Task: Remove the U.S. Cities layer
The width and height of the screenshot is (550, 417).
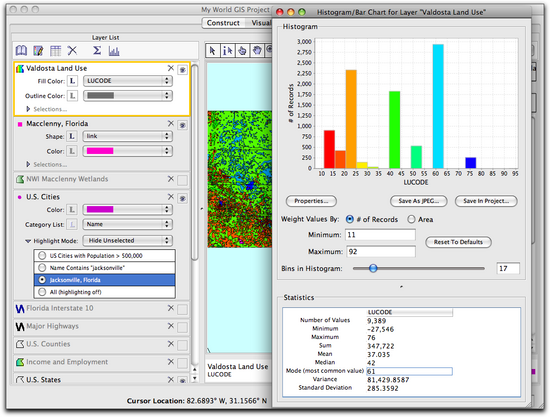Action: point(170,197)
